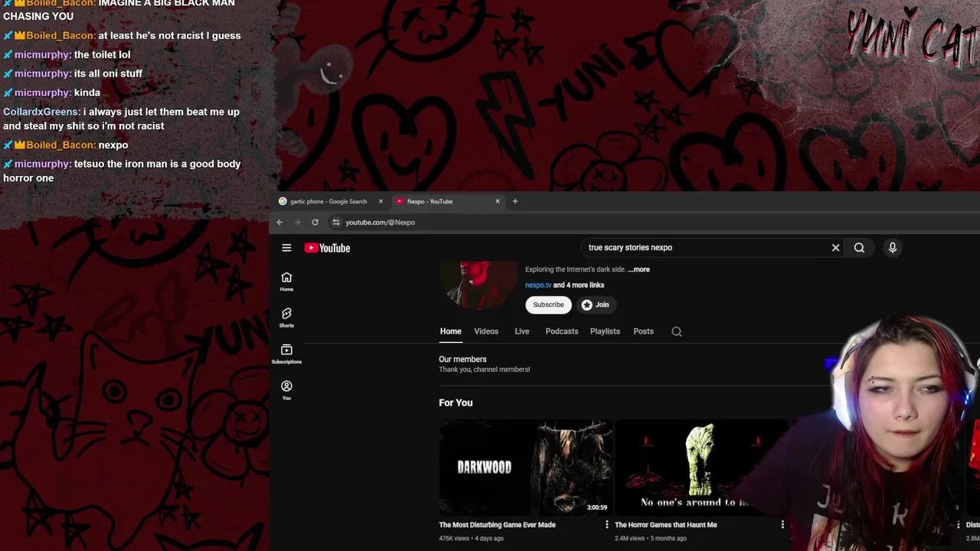The image size is (980, 551).
Task: Click '2.4M views · 5 months ago' text
Action: (651, 539)
